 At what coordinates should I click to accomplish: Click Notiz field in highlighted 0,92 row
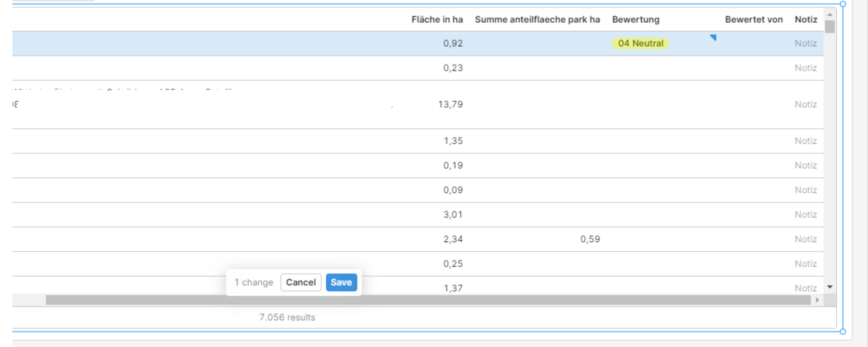pos(805,43)
